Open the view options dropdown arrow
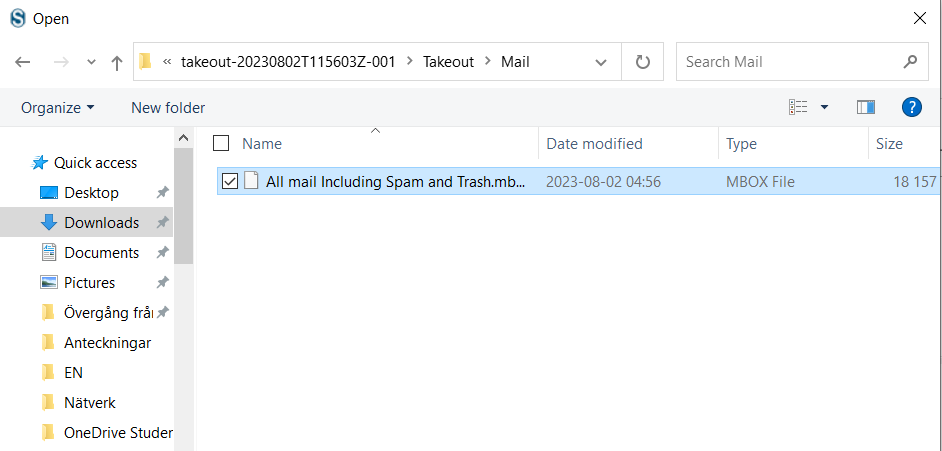The width and height of the screenshot is (942, 451). tap(824, 107)
